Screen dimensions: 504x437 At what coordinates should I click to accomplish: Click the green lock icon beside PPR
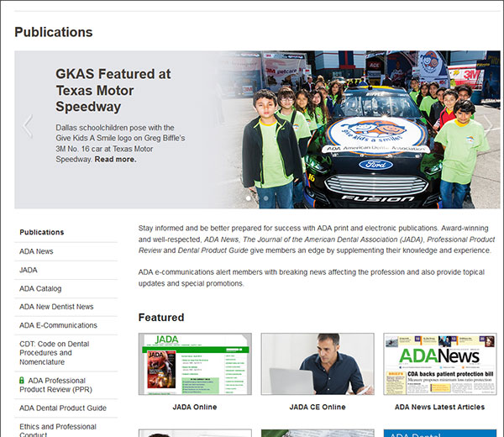[x=22, y=381]
